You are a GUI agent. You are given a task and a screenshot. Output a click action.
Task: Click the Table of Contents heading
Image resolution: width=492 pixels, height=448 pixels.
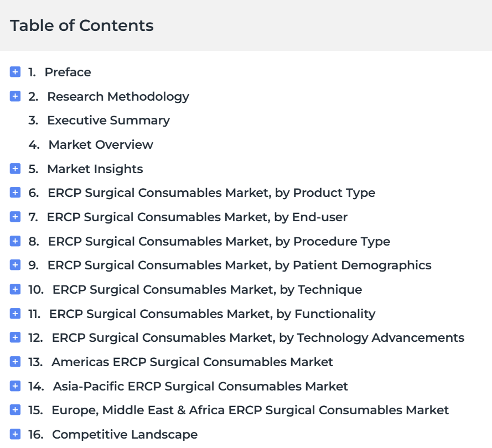[82, 25]
